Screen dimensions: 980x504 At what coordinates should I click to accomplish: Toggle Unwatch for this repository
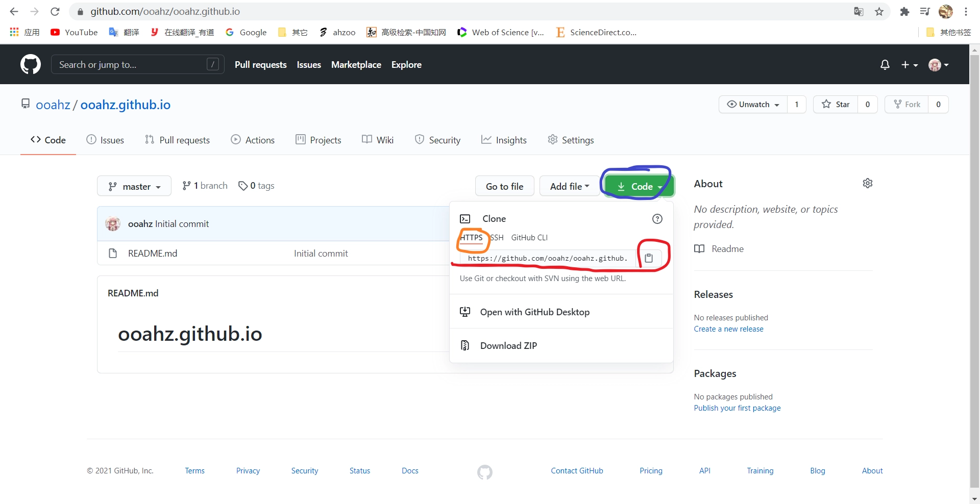coord(753,105)
